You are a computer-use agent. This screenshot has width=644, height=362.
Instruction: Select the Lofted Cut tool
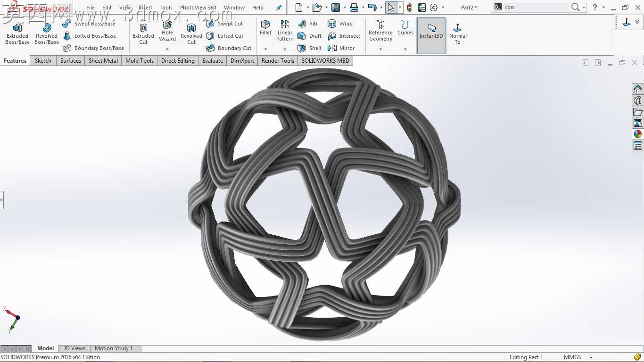(x=225, y=36)
